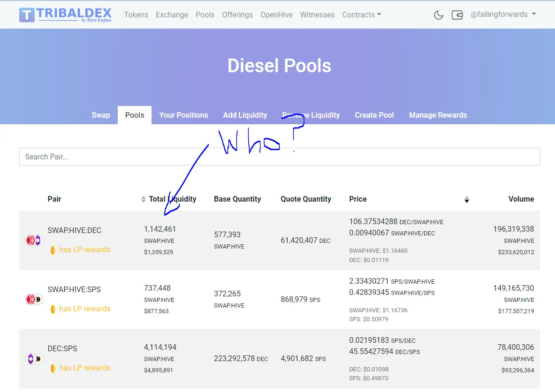This screenshot has height=392, width=555.
Task: Open Offerings in navigation bar
Action: 237,15
